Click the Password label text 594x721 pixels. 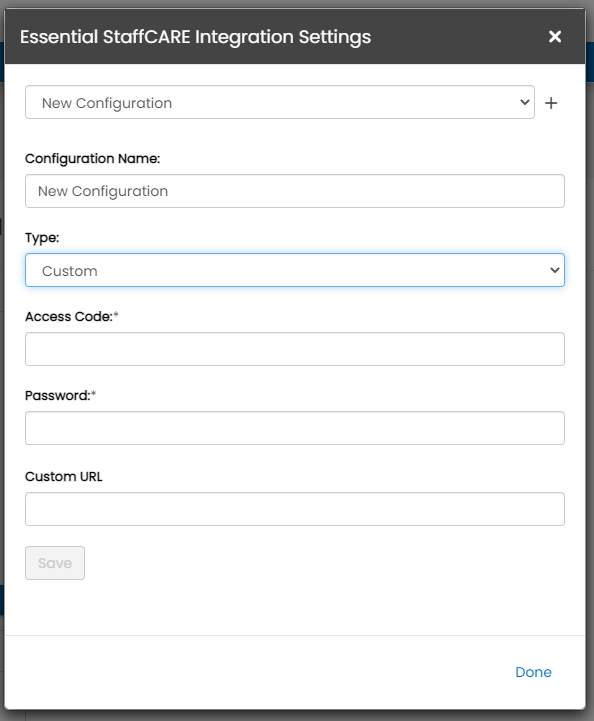[57, 396]
